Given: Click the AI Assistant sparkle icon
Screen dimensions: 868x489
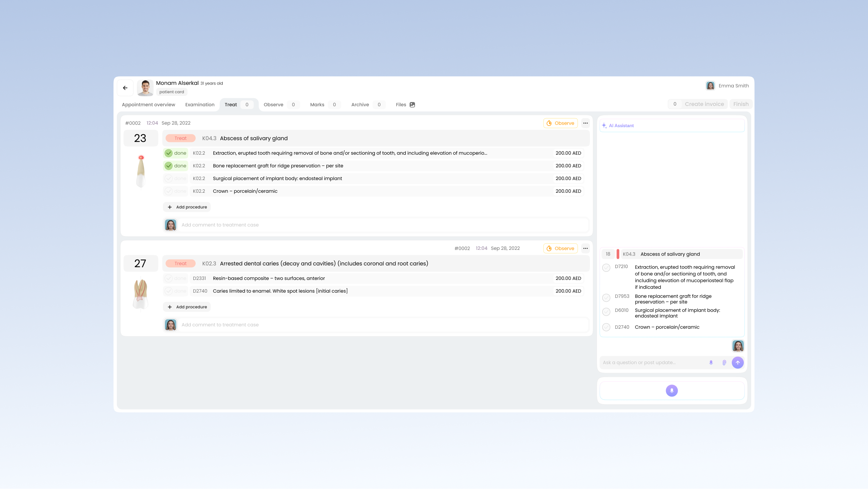Looking at the screenshot, I should (x=604, y=126).
